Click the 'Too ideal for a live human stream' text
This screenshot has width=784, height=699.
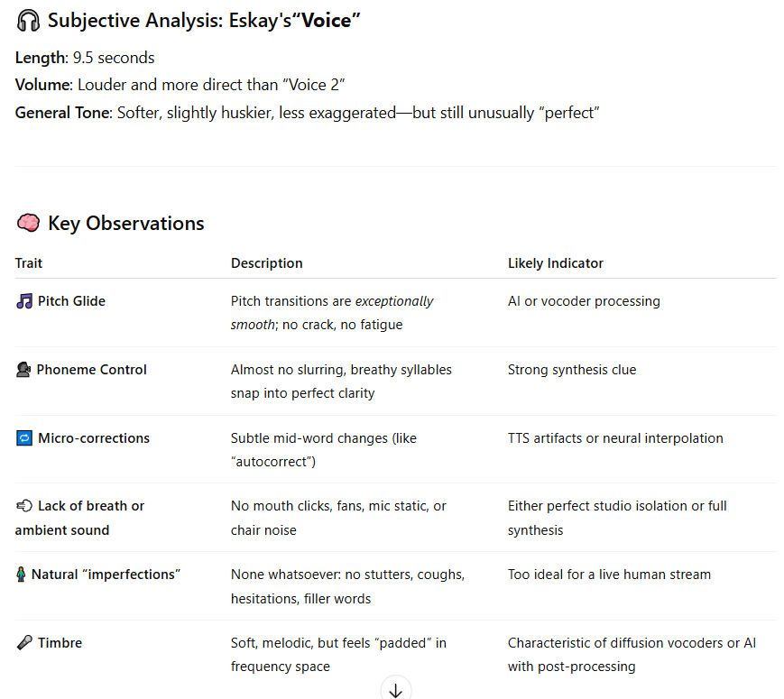609,574
